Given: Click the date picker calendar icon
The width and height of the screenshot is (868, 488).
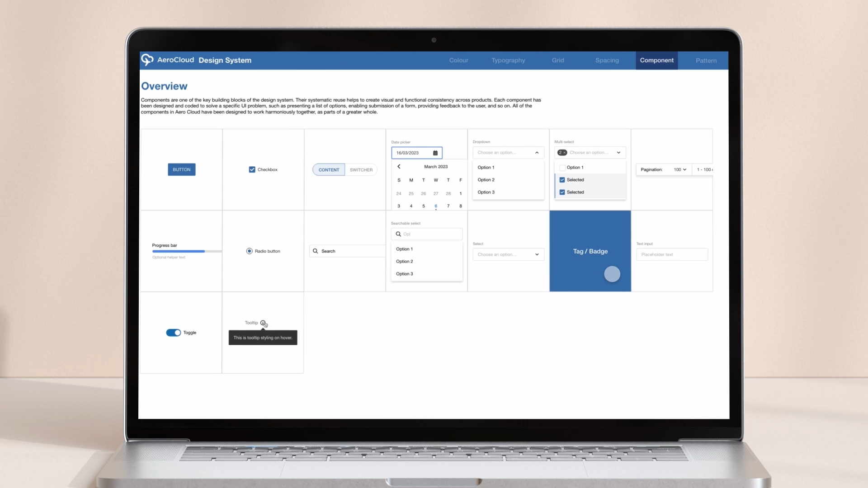Looking at the screenshot, I should [436, 153].
